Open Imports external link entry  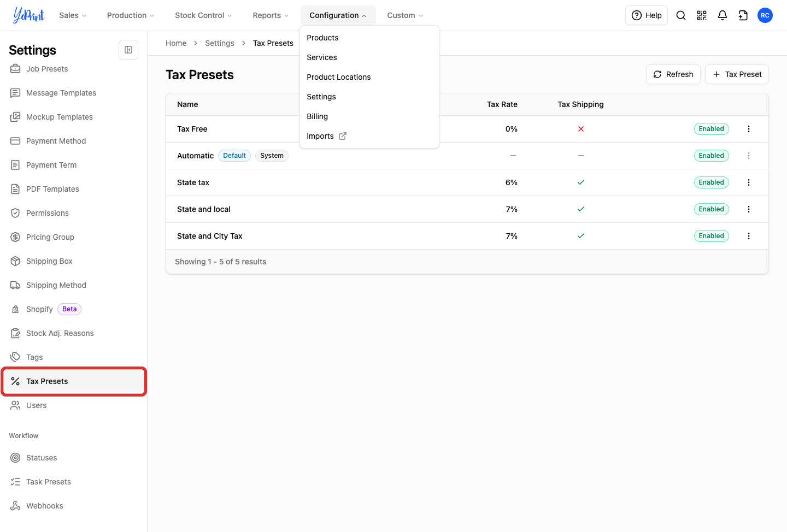(x=369, y=136)
